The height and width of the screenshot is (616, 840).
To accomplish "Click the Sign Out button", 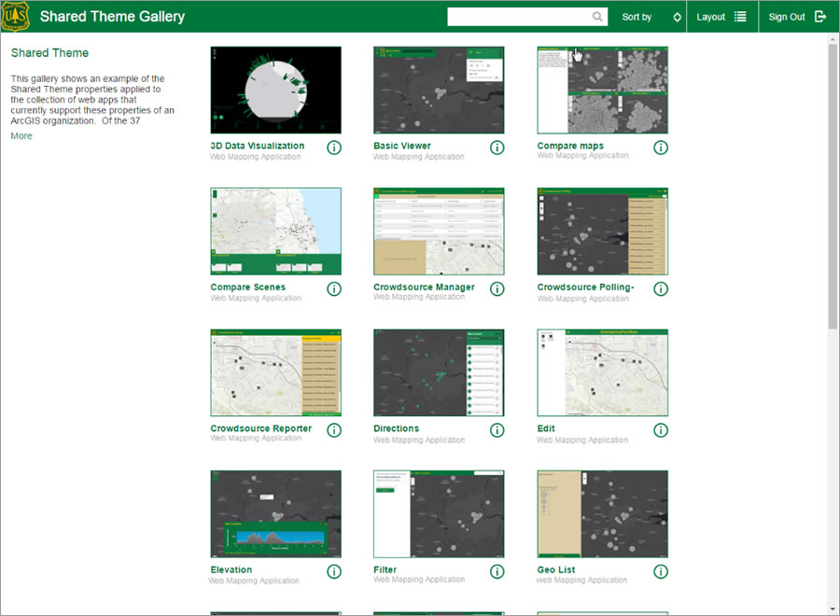I will click(x=786, y=16).
